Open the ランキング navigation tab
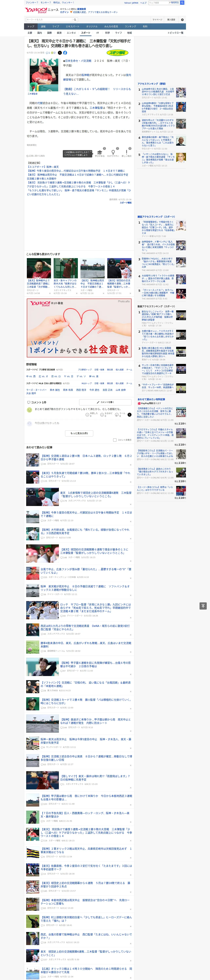210x980 pixels. 130,27
